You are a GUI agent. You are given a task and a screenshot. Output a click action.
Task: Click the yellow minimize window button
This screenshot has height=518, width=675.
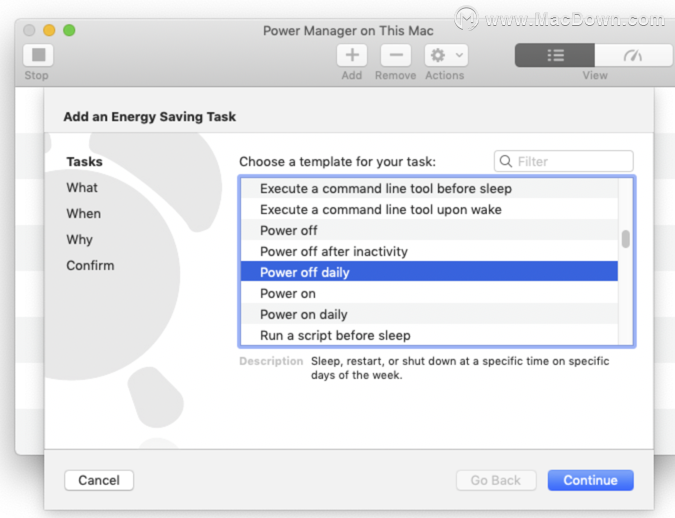click(49, 30)
